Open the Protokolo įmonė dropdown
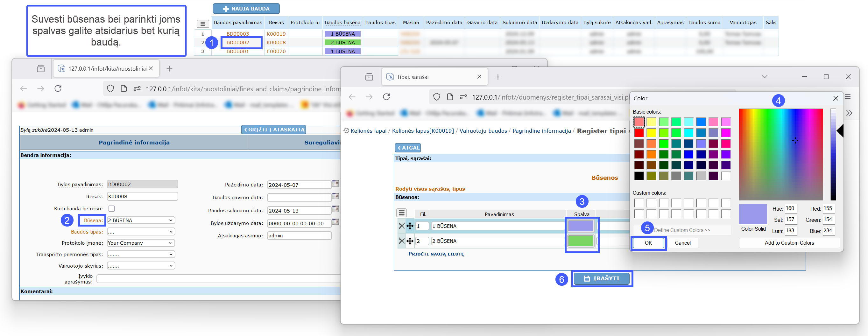Image resolution: width=868 pixels, height=336 pixels. pyautogui.click(x=141, y=243)
